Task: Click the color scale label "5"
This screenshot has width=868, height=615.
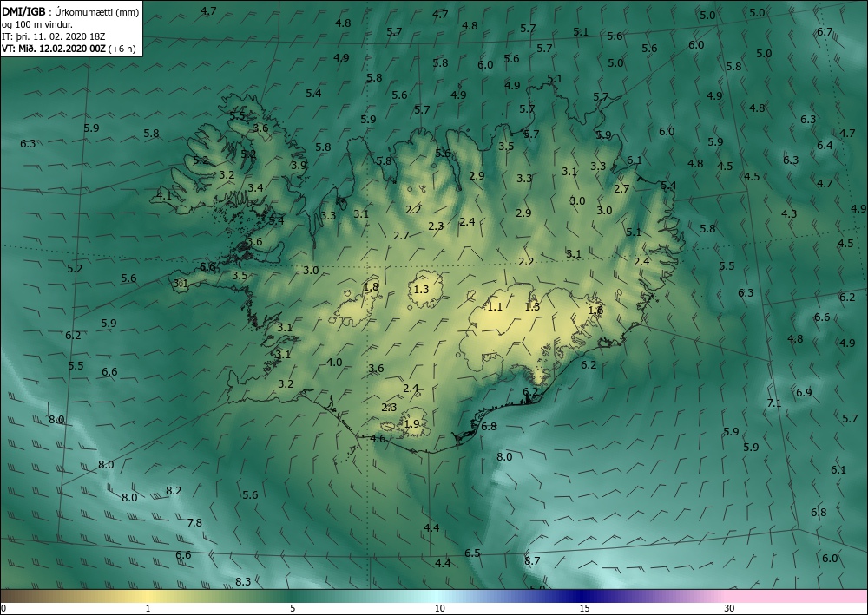Action: click(293, 609)
